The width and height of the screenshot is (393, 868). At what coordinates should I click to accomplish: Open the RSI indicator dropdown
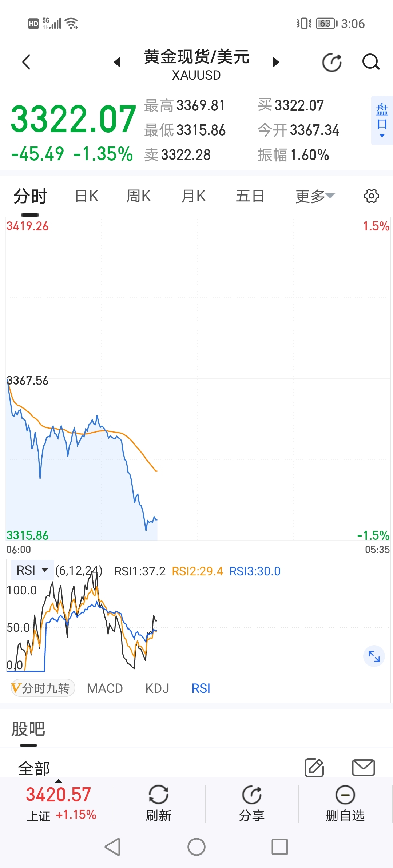[32, 570]
